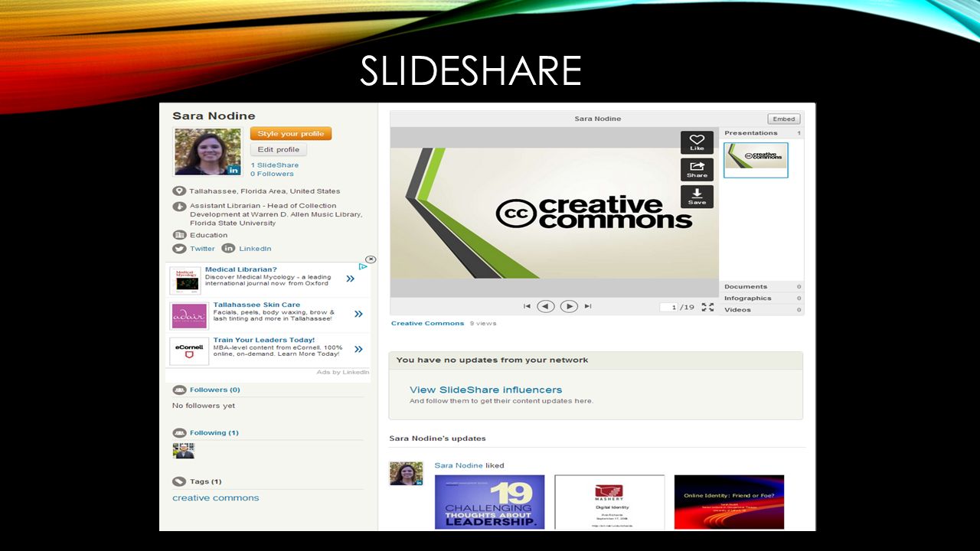Open Train Your Leaders Today ad
980x551 pixels.
click(x=264, y=340)
